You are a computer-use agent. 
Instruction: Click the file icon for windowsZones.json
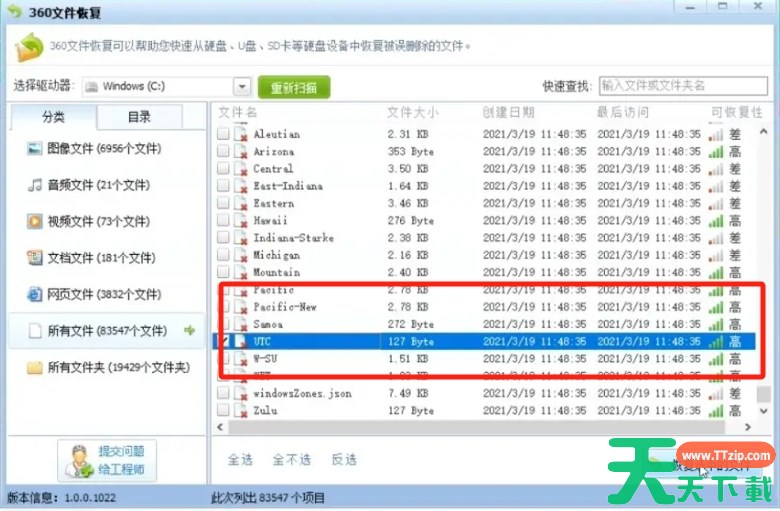tap(241, 393)
